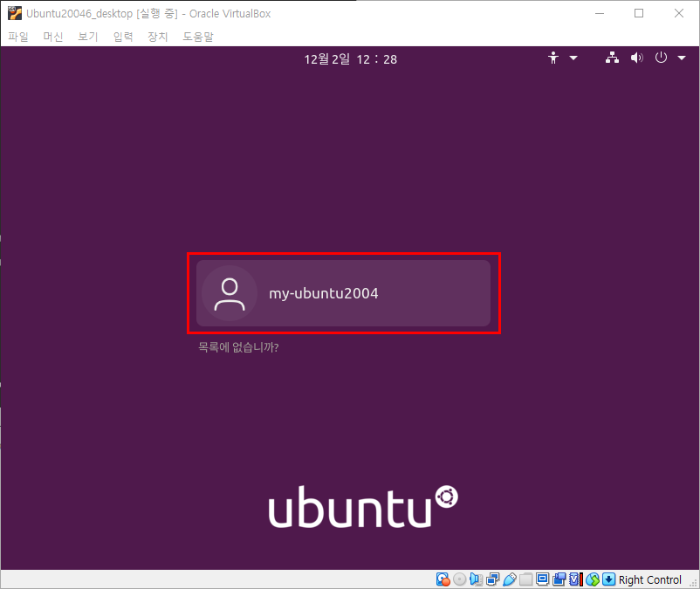The image size is (700, 589).
Task: Click the hard disk activity status icon
Action: click(443, 579)
